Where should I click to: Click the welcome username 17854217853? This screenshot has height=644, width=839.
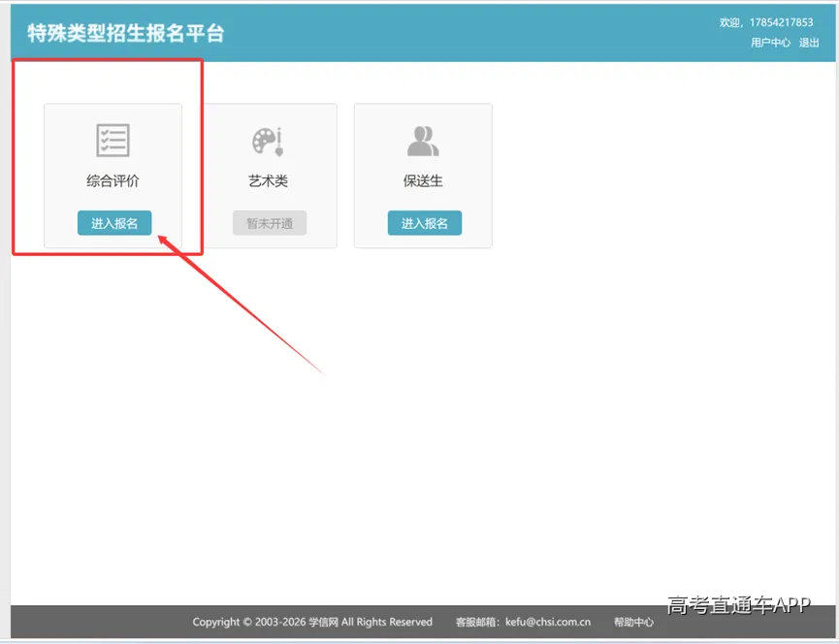click(x=781, y=22)
